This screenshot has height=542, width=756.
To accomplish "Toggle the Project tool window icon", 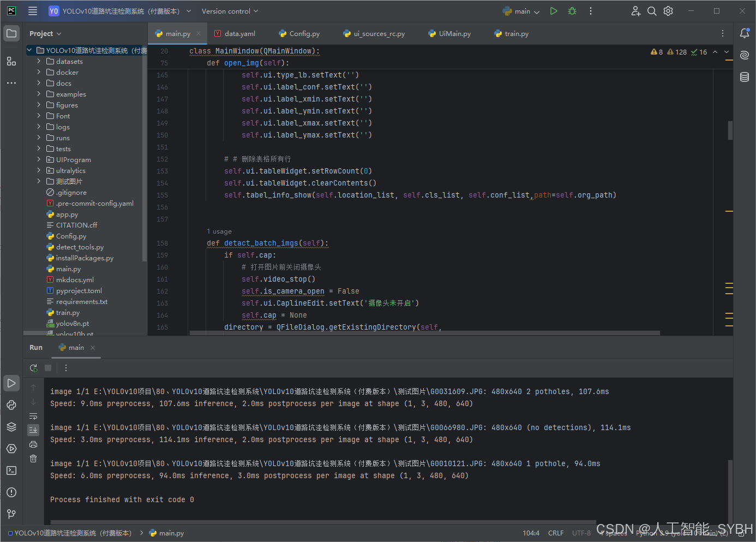I will 11,33.
